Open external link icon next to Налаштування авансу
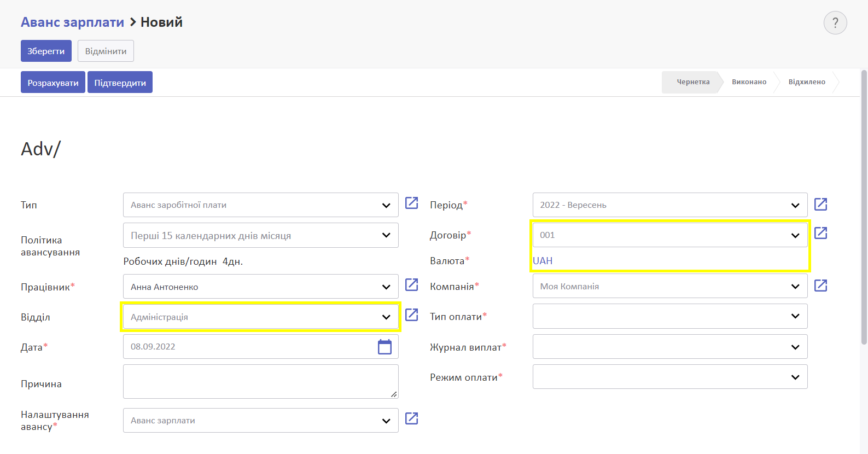Viewport: 868px width, 454px height. [x=412, y=418]
